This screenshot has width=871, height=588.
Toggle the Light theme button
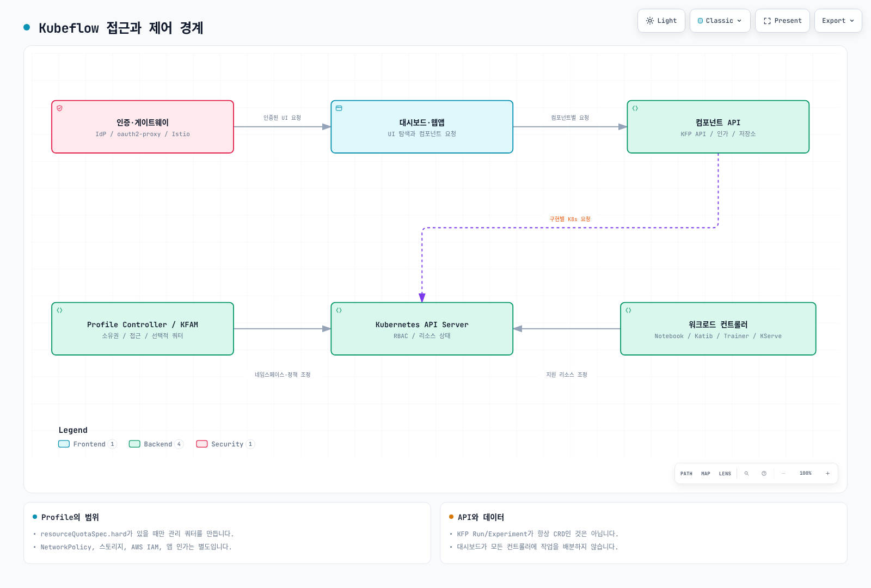click(x=661, y=21)
